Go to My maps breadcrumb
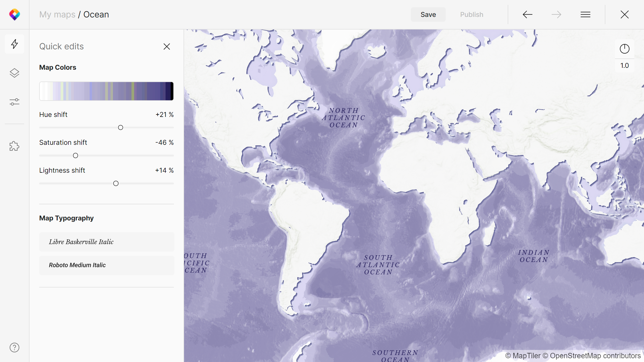 57,14
